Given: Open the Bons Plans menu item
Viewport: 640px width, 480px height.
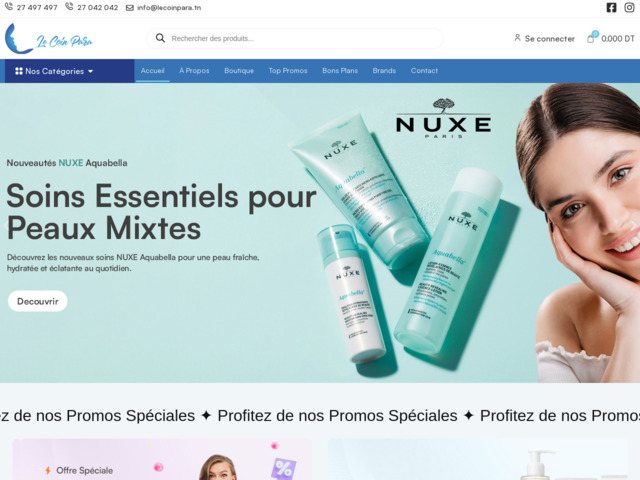Looking at the screenshot, I should coord(340,71).
